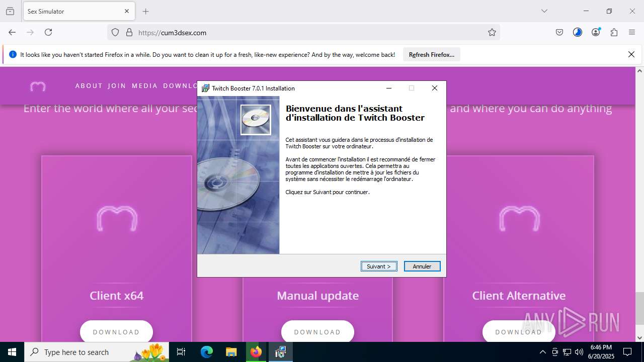
Task: Show hidden system tray icons
Action: click(x=542, y=352)
